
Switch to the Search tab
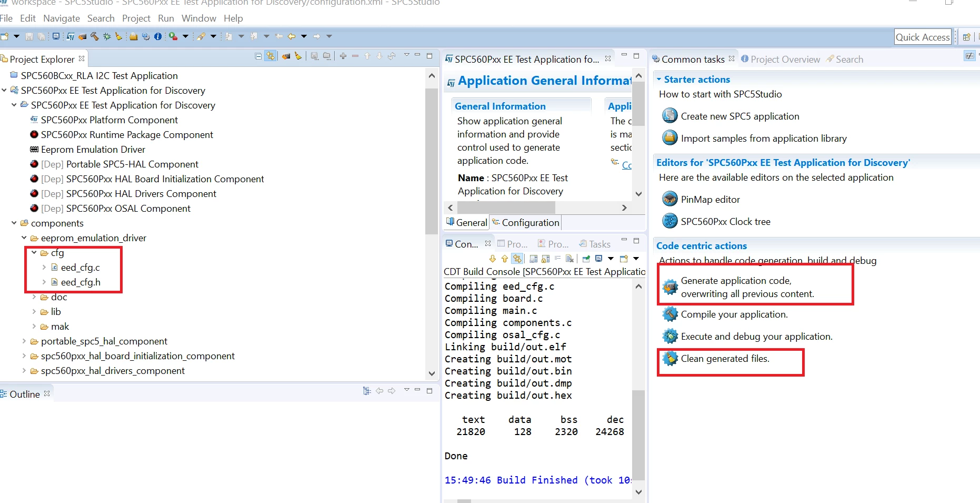point(845,60)
